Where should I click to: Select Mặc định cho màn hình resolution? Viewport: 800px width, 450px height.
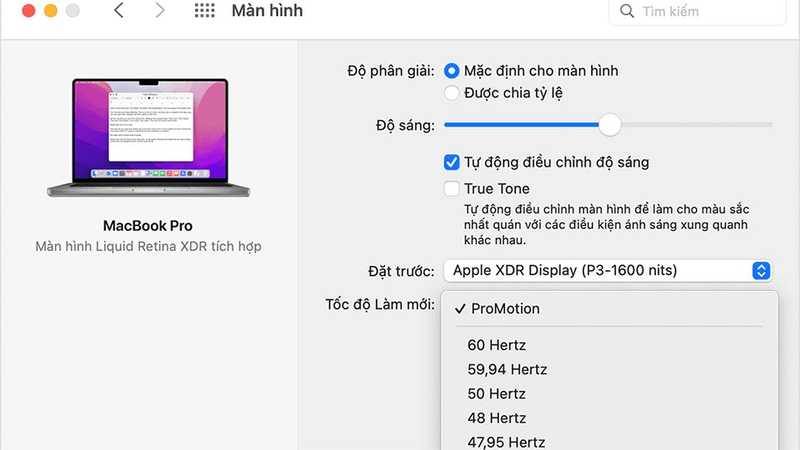coord(452,70)
